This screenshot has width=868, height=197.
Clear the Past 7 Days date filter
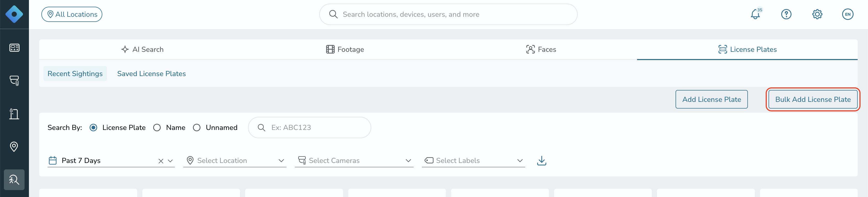[161, 161]
